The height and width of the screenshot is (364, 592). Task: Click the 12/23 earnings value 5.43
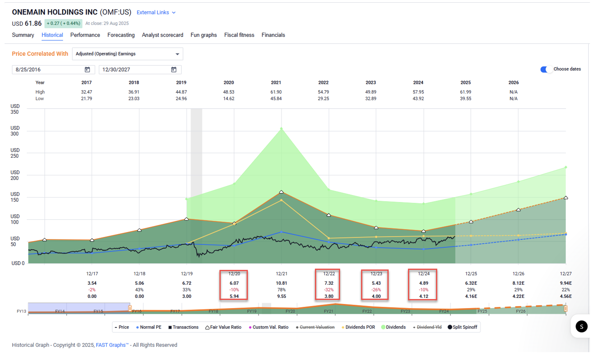(376, 283)
